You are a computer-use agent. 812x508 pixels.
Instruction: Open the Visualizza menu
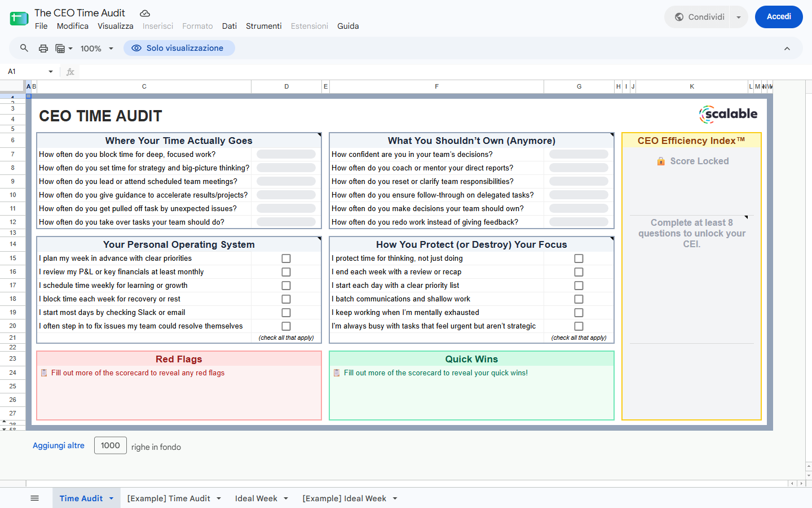[116, 26]
